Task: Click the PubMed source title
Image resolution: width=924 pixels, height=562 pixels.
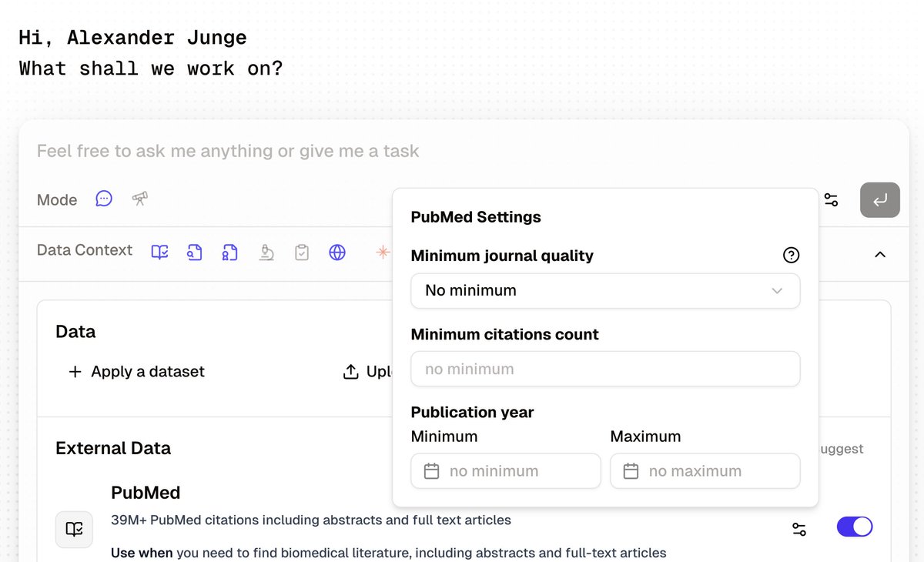Action: point(146,493)
